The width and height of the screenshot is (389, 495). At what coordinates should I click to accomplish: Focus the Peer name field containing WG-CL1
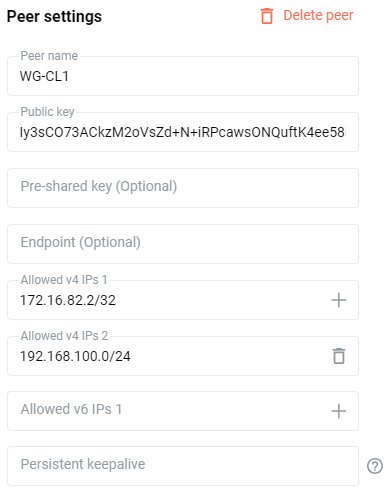(x=183, y=76)
